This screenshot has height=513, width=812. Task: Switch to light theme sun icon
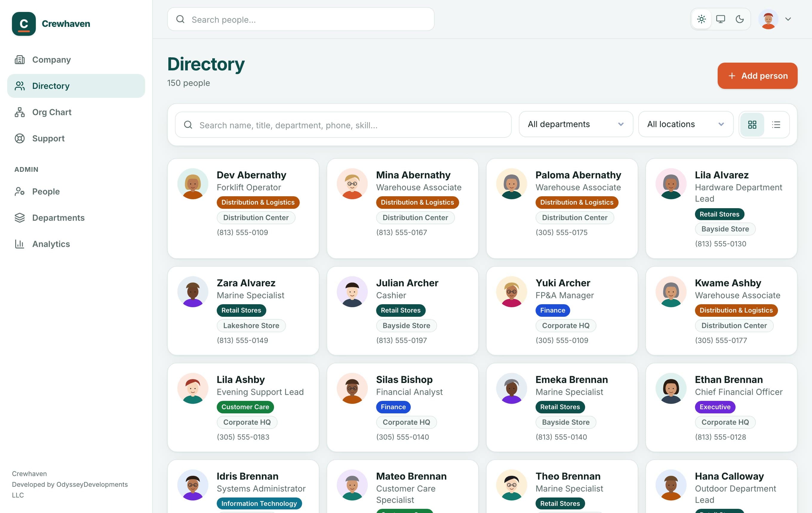click(x=702, y=19)
